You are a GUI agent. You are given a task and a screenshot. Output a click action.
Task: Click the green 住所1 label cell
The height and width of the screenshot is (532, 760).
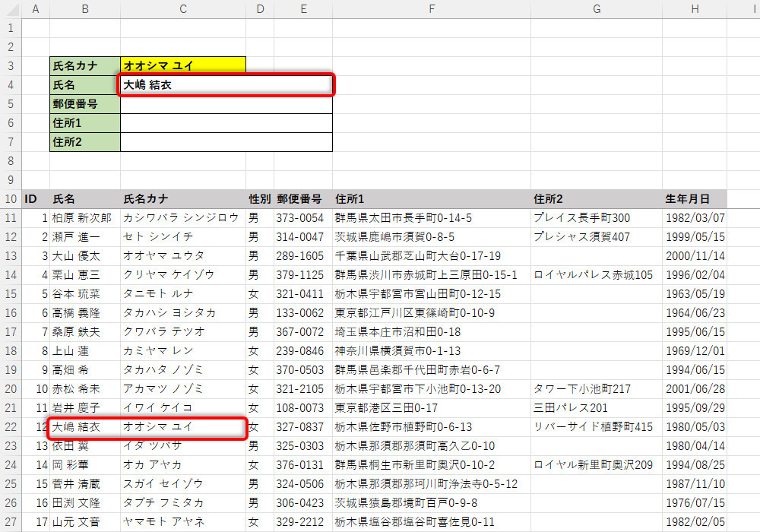click(x=85, y=123)
